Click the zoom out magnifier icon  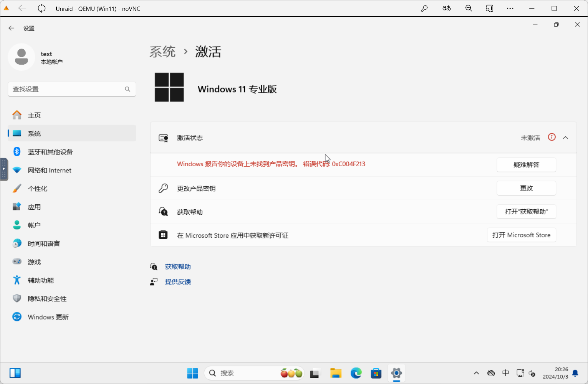[469, 8]
